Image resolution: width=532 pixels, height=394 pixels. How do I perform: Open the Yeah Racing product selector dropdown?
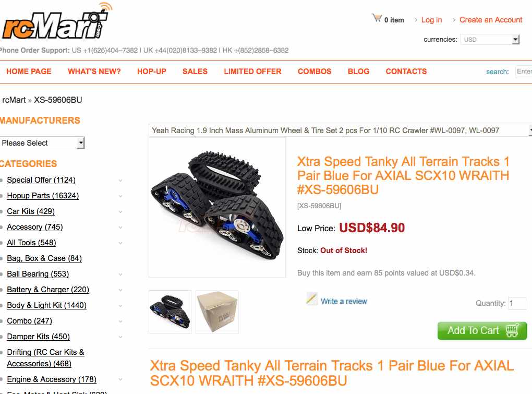(x=340, y=130)
